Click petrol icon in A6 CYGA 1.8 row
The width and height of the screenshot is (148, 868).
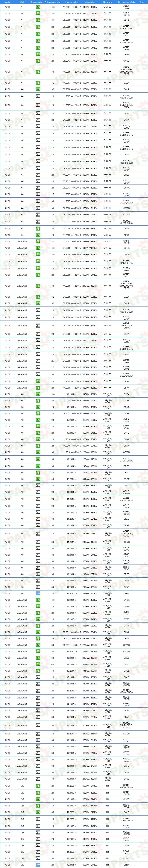pos(38,394)
